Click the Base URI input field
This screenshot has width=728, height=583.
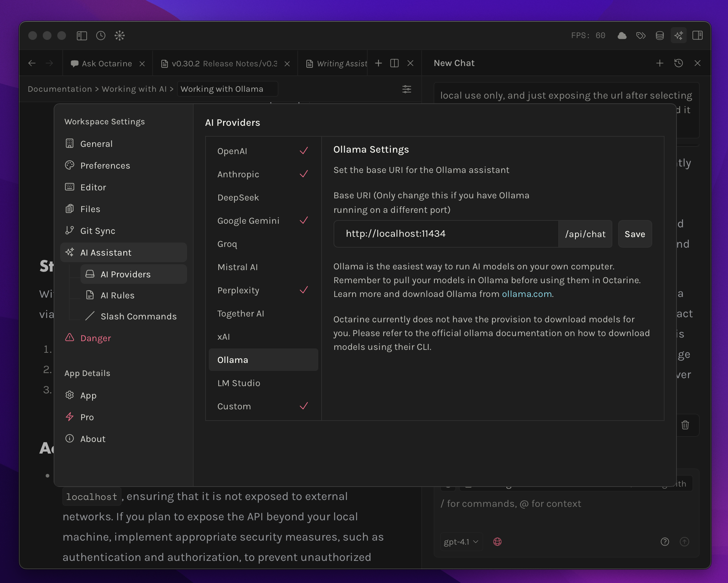(x=446, y=234)
